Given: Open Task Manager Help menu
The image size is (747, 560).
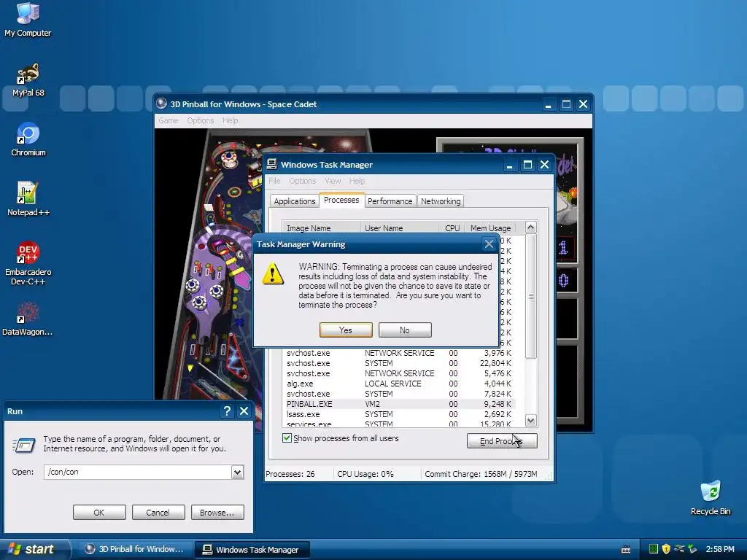Looking at the screenshot, I should (x=357, y=181).
